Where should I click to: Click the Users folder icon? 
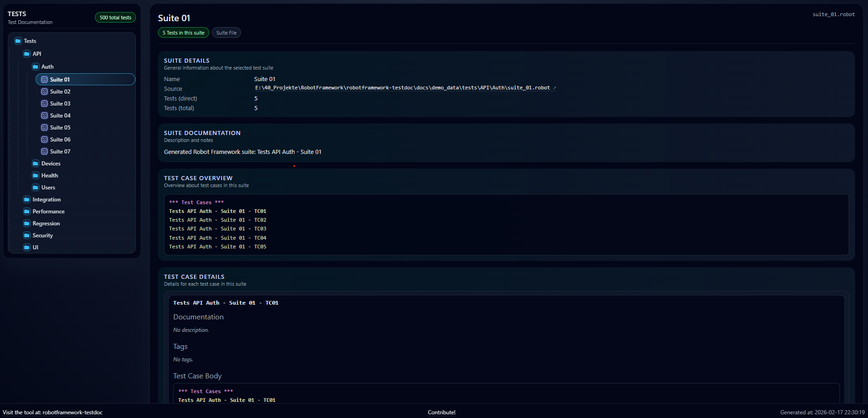click(x=36, y=187)
